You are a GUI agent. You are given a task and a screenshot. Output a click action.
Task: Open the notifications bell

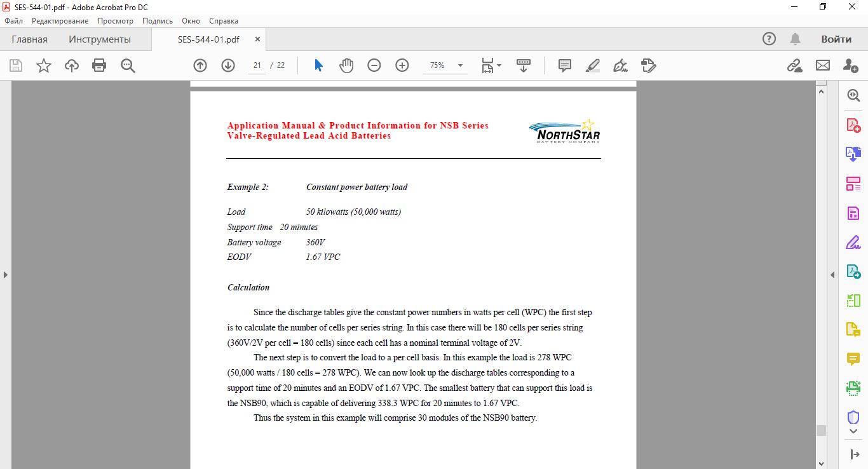[x=795, y=39]
